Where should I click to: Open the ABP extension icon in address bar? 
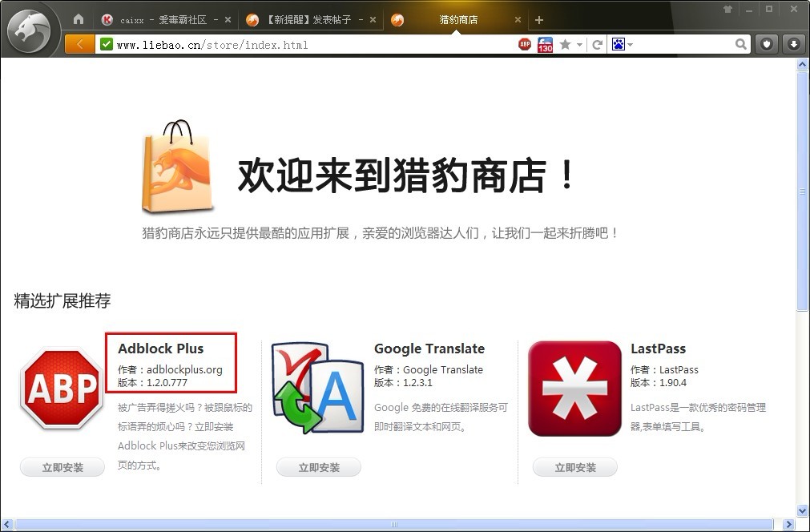pos(525,44)
